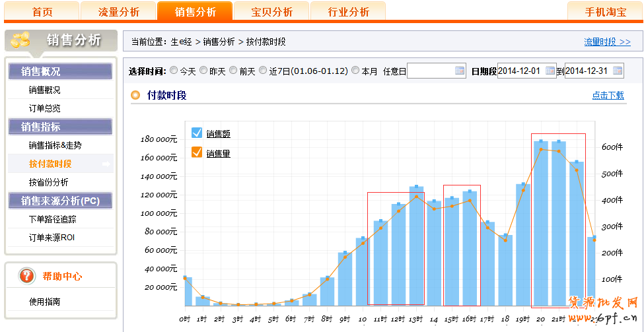
Task: Click the orange bullet icon beside 付款时段
Action: (135, 95)
